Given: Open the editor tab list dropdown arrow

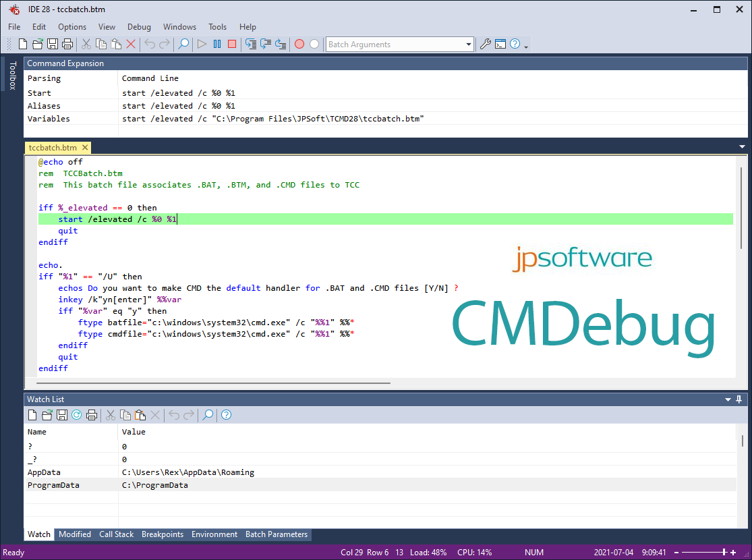Looking at the screenshot, I should tap(742, 146).
